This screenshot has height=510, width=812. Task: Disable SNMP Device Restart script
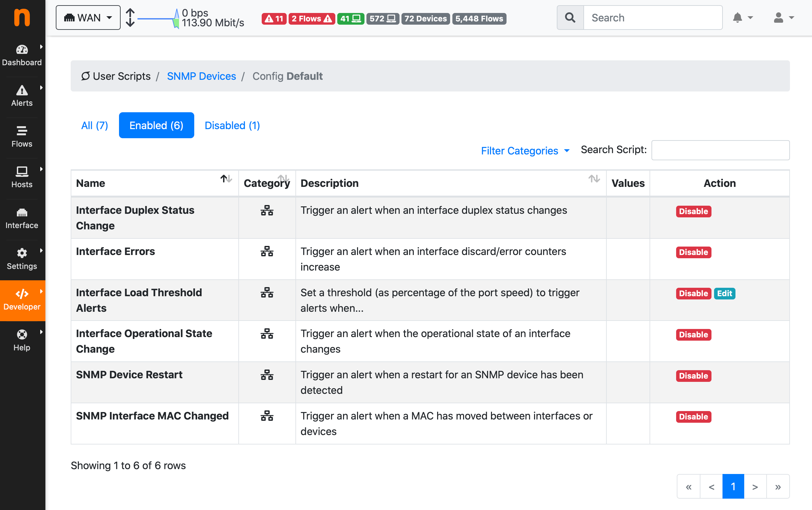click(693, 376)
